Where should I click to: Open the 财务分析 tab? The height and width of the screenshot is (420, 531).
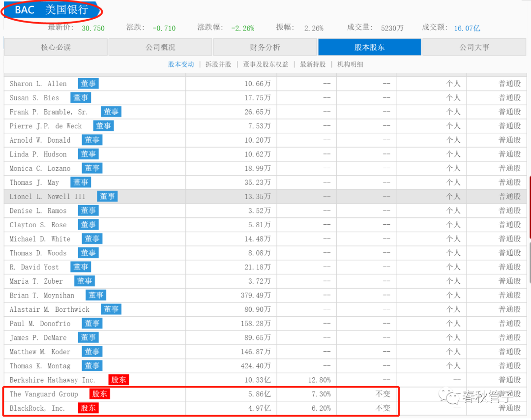[265, 47]
